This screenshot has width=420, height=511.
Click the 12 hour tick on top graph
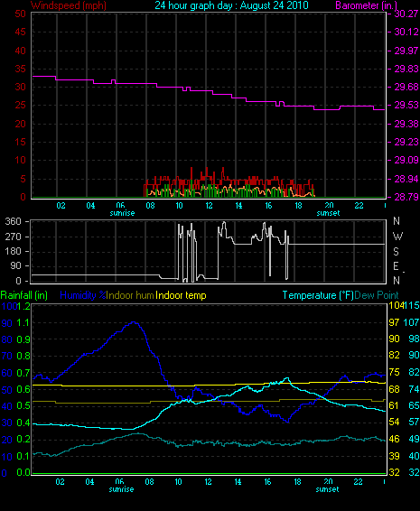209,206
